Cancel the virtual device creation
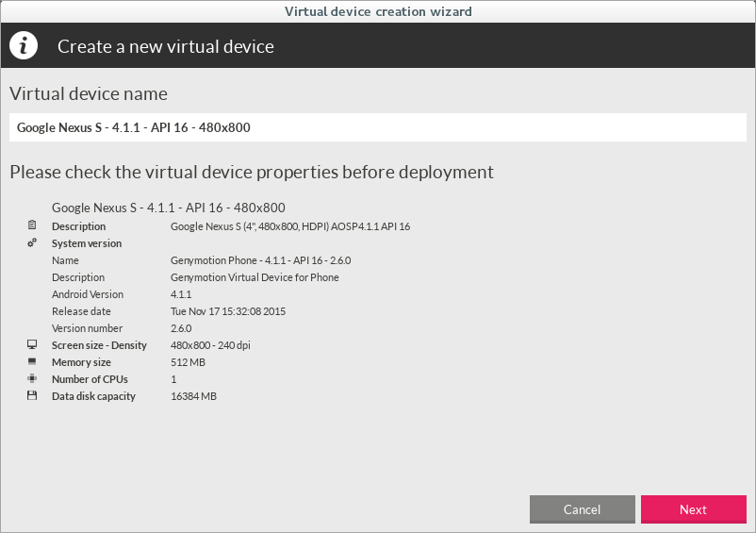 tap(582, 509)
